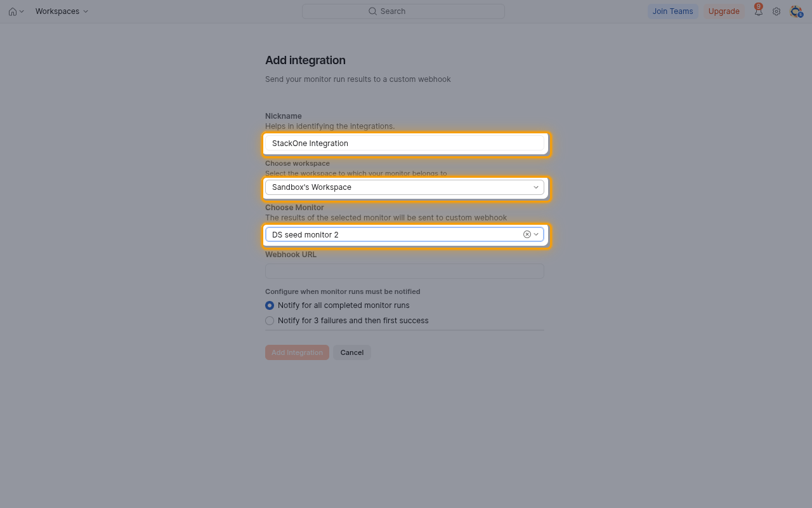Open the user avatar menu
This screenshot has height=508, width=812.
click(796, 11)
